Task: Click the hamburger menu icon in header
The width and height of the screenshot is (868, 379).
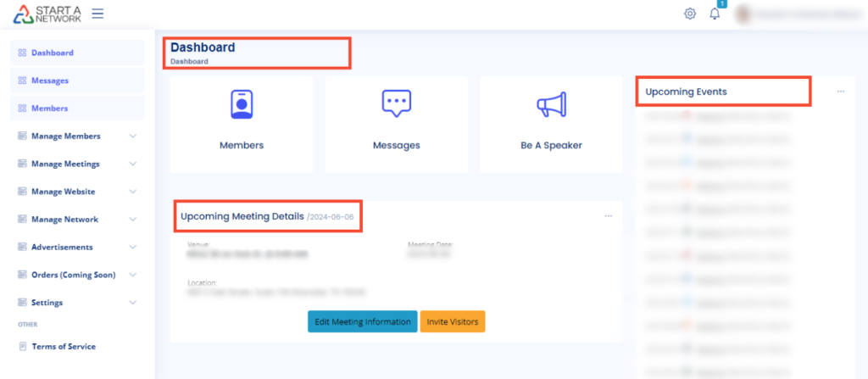Action: [97, 14]
